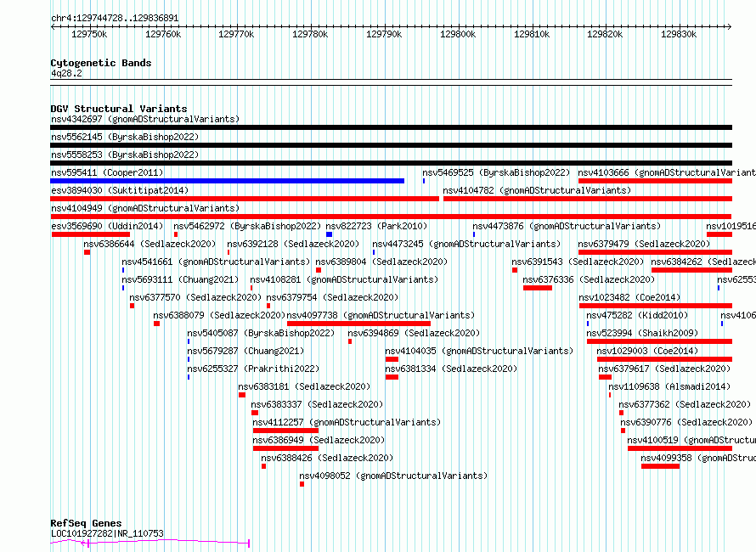Click the red bar under nsv6376336

pyautogui.click(x=538, y=288)
